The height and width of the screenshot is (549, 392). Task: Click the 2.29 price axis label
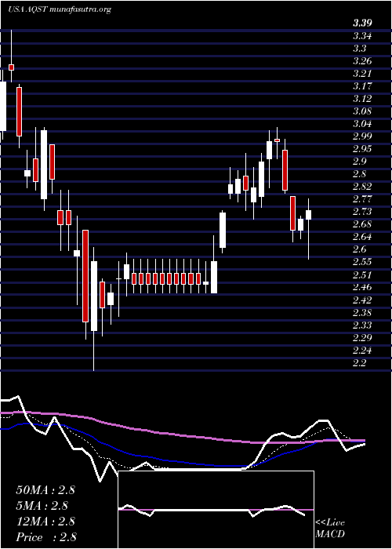(362, 338)
